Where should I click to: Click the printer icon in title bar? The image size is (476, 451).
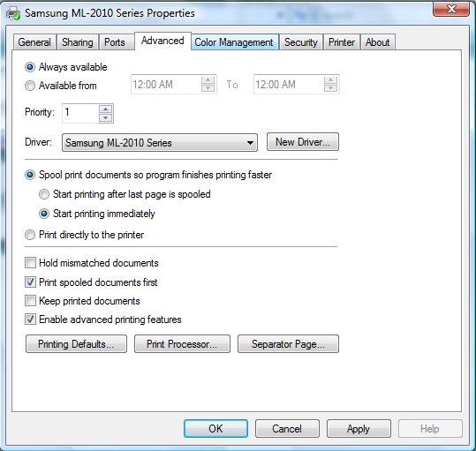[13, 13]
